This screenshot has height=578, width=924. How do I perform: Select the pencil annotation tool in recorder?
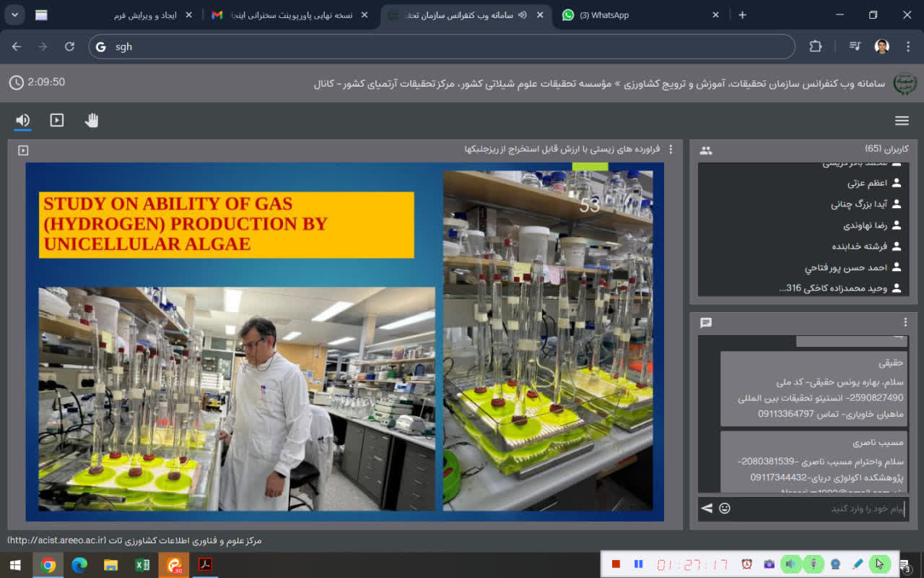coord(858,564)
